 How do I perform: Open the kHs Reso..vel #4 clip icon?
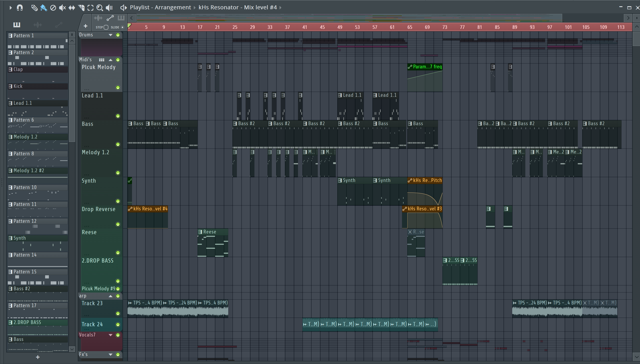130,209
